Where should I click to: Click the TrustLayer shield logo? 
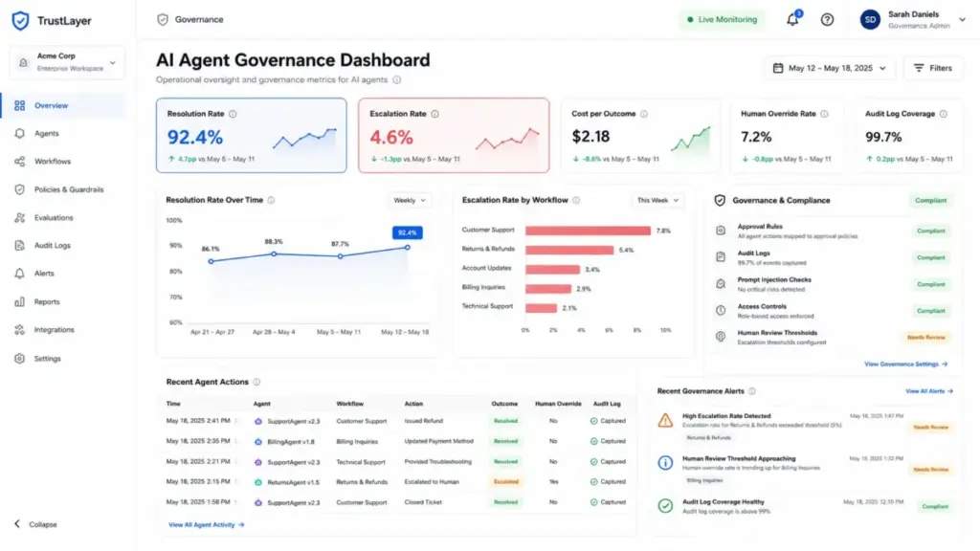click(x=21, y=21)
